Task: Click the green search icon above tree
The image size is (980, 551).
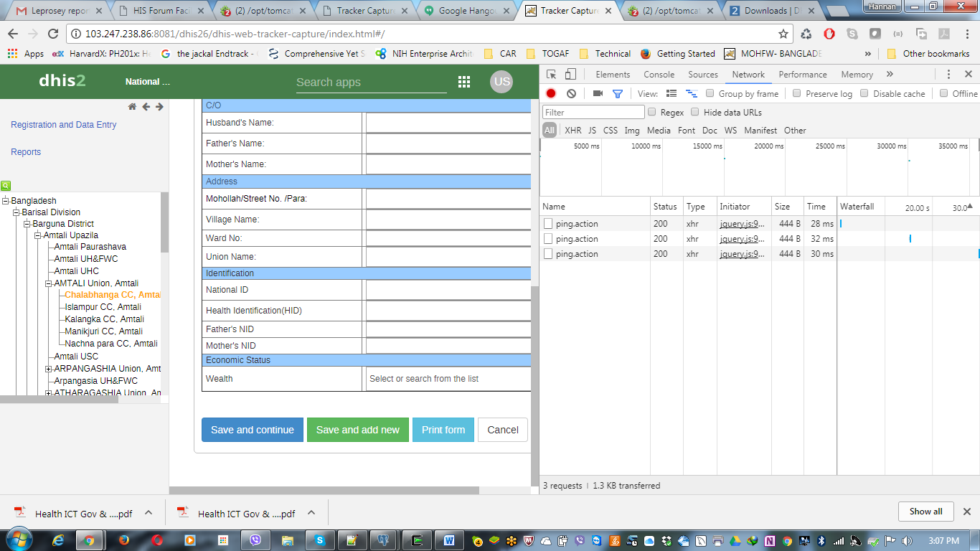Action: pyautogui.click(x=6, y=185)
